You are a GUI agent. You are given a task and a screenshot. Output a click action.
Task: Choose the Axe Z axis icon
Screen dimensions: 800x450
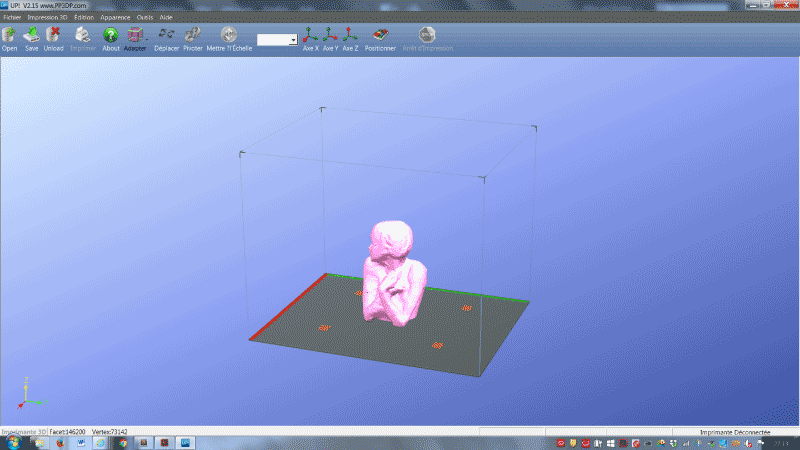click(x=350, y=35)
